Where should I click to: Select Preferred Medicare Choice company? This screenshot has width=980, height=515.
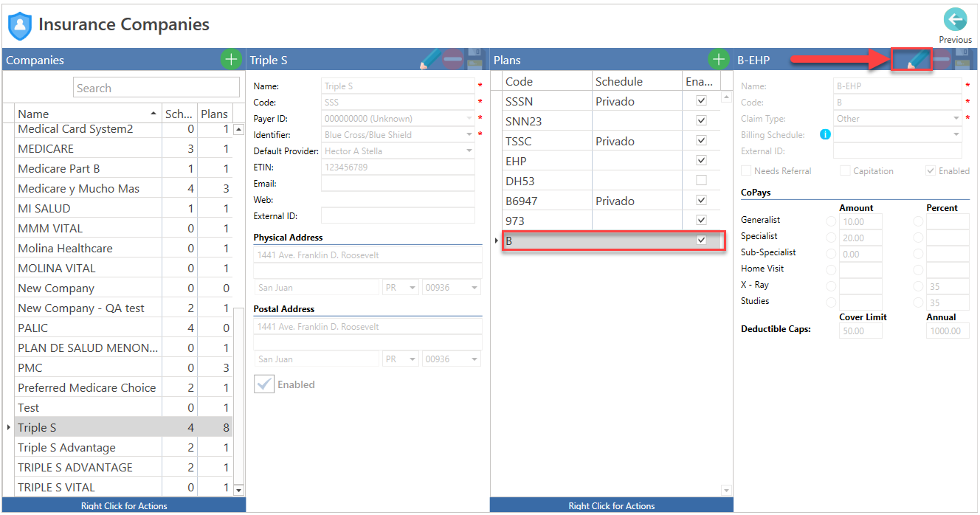124,387
